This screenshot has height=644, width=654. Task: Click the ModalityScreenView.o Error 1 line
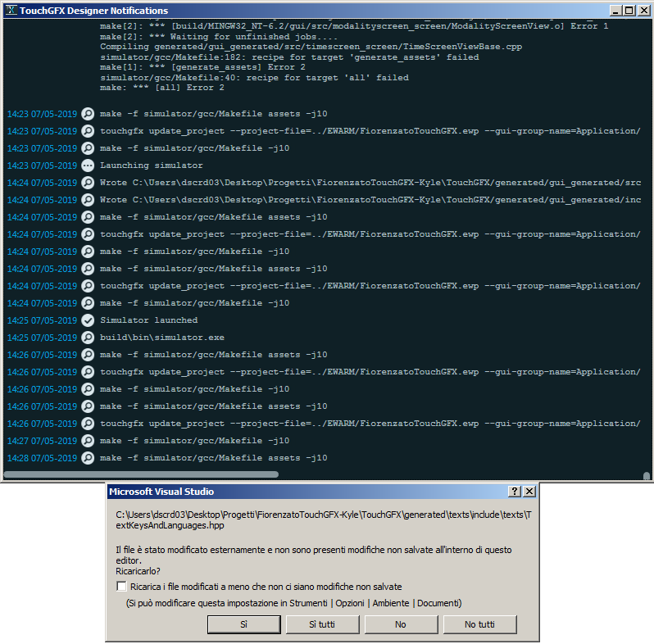pyautogui.click(x=354, y=26)
